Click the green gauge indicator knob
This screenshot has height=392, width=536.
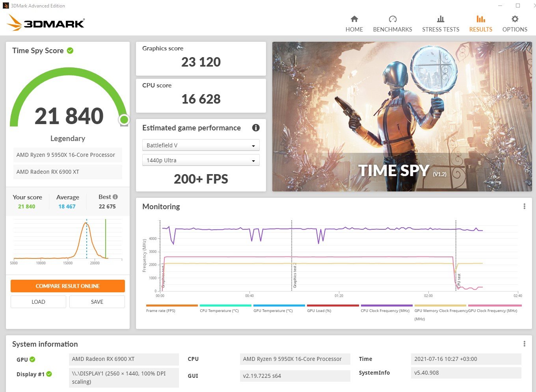(x=124, y=119)
